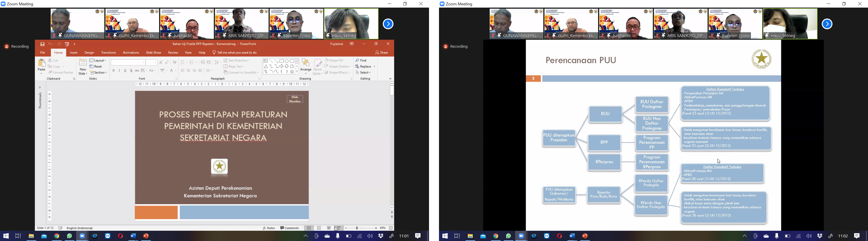Click the Save icon in shared PowerPoint

(43, 44)
